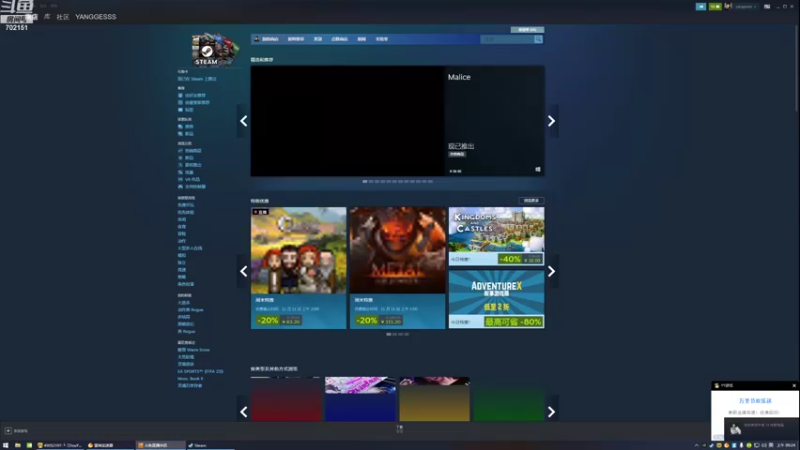800x450 pixels.
Task: Open the AdventureX -80% sale banner
Action: tap(496, 299)
